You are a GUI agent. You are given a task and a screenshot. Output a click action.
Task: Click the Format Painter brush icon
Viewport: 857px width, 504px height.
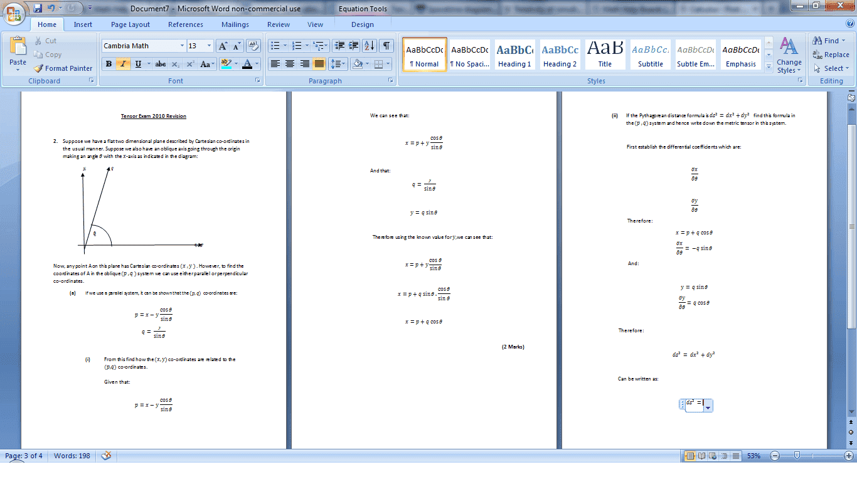coord(38,68)
